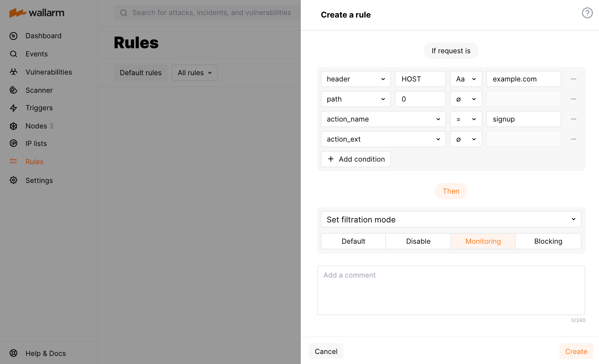Expand the Set filtration mode dropdown
This screenshot has width=599, height=364.
451,219
